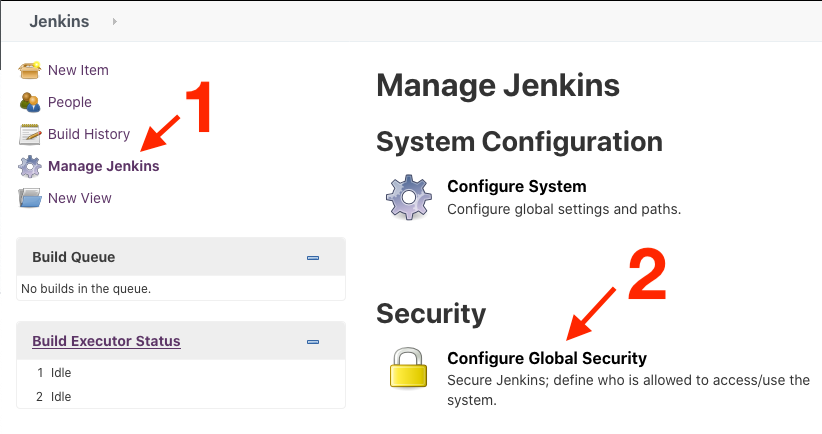Click the People icon in sidebar
Viewport: 822px width, 434px height.
[x=29, y=102]
